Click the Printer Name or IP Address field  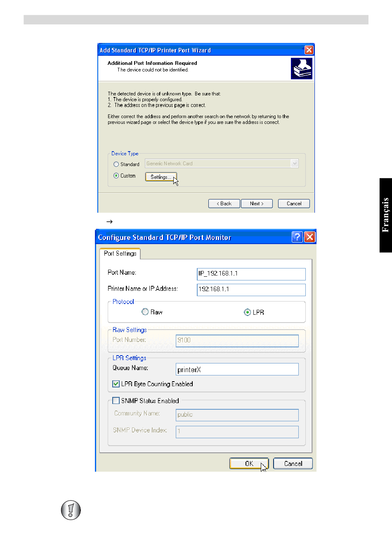pyautogui.click(x=251, y=290)
